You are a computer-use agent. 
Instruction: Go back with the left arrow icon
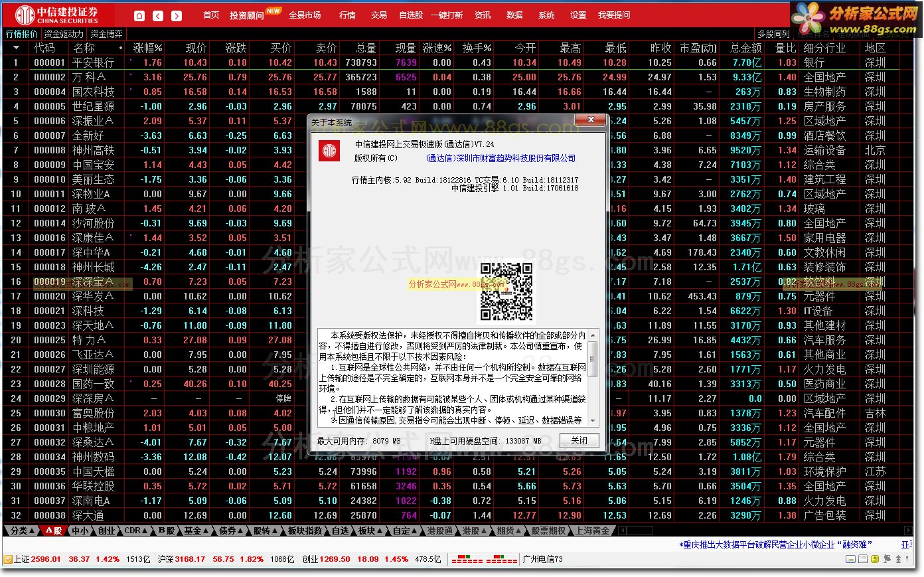tap(158, 15)
